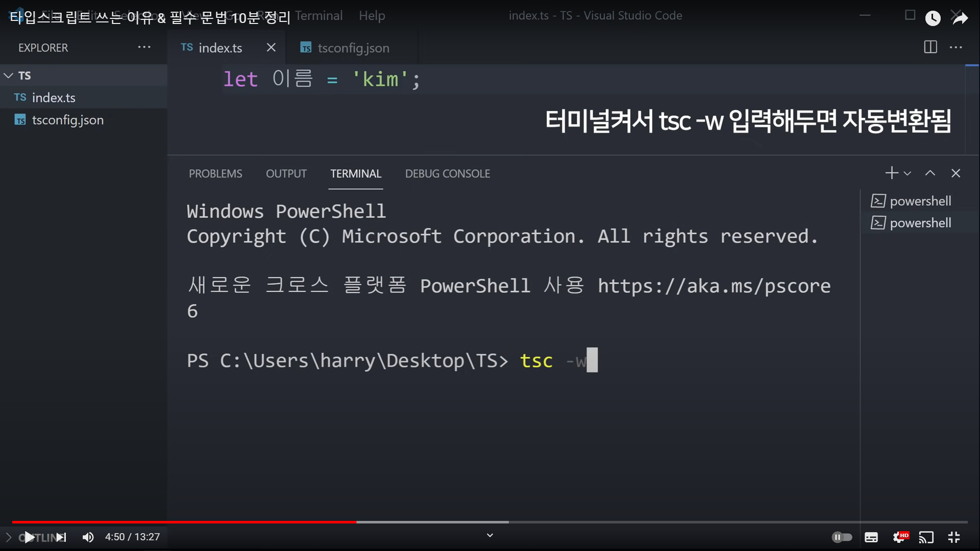Open the PROBLEMS panel tab
The image size is (980, 551).
215,173
